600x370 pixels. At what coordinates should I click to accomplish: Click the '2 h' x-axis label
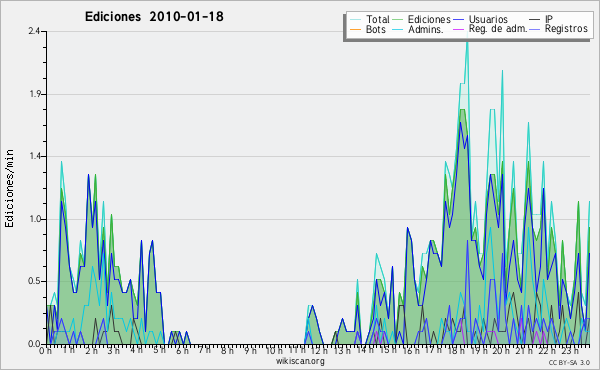[x=91, y=351]
